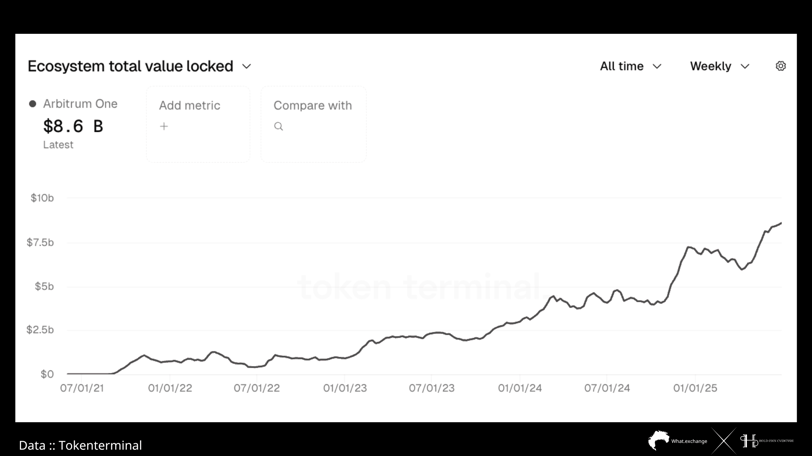The height and width of the screenshot is (456, 812).
Task: Click the Hold logo at bottom right
Action: [766, 441]
